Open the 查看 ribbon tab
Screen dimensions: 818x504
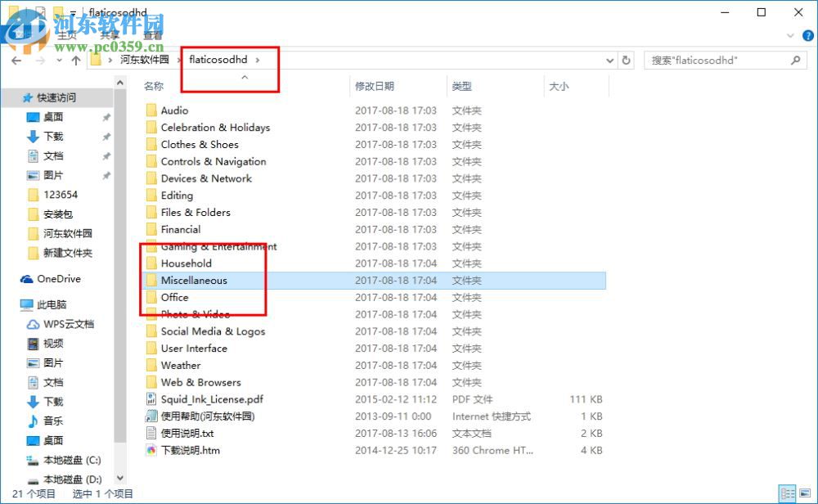click(153, 35)
